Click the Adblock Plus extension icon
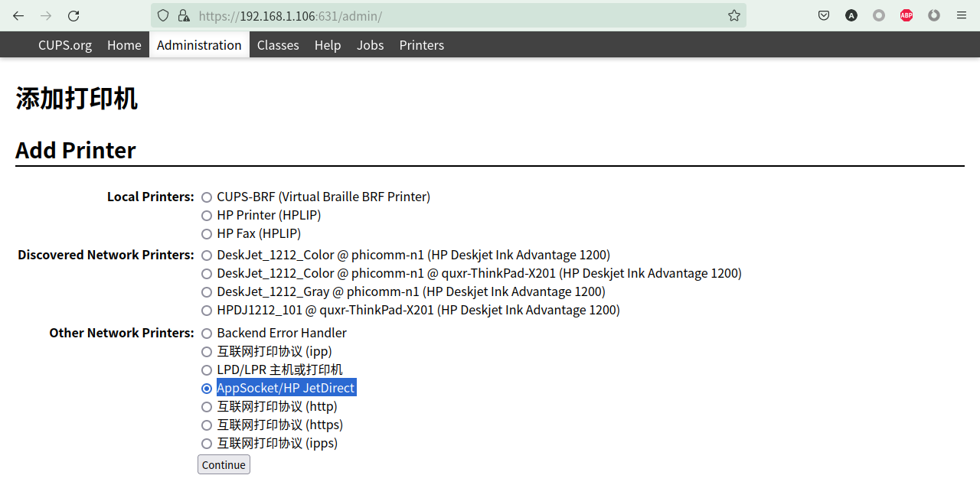The width and height of the screenshot is (980, 485). pos(906,15)
